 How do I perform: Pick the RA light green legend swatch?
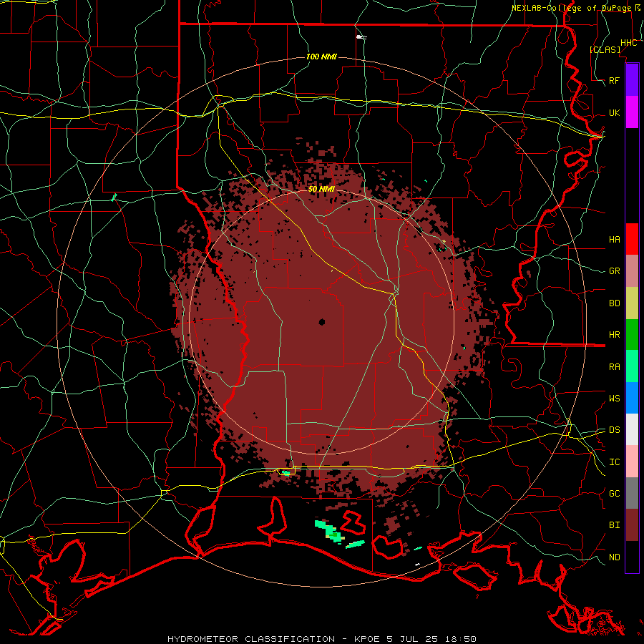(x=632, y=366)
